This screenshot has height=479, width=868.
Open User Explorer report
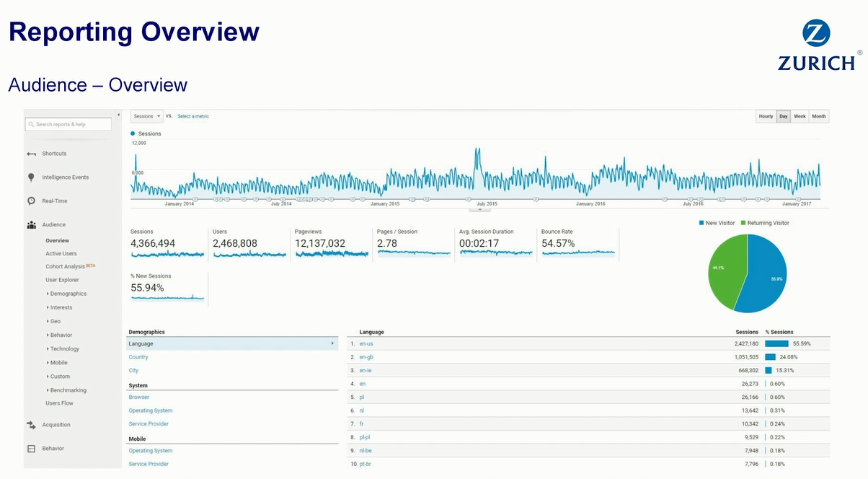(x=62, y=280)
